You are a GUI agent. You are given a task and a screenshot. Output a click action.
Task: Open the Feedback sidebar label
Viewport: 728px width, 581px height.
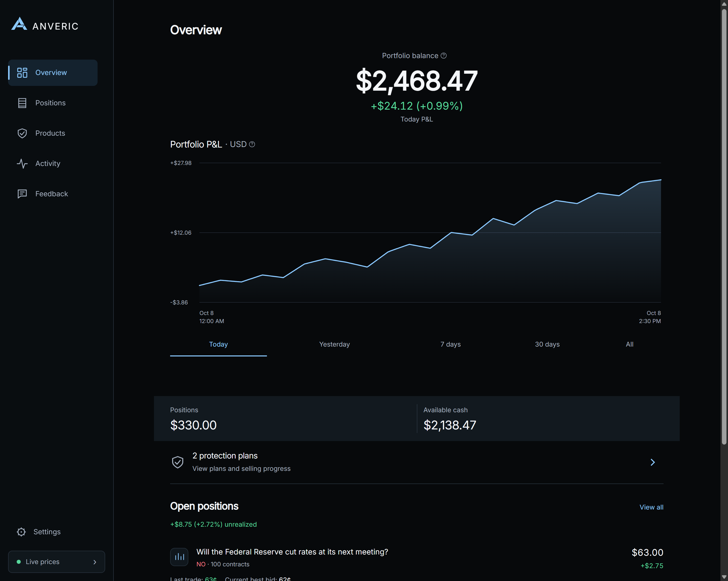point(52,194)
